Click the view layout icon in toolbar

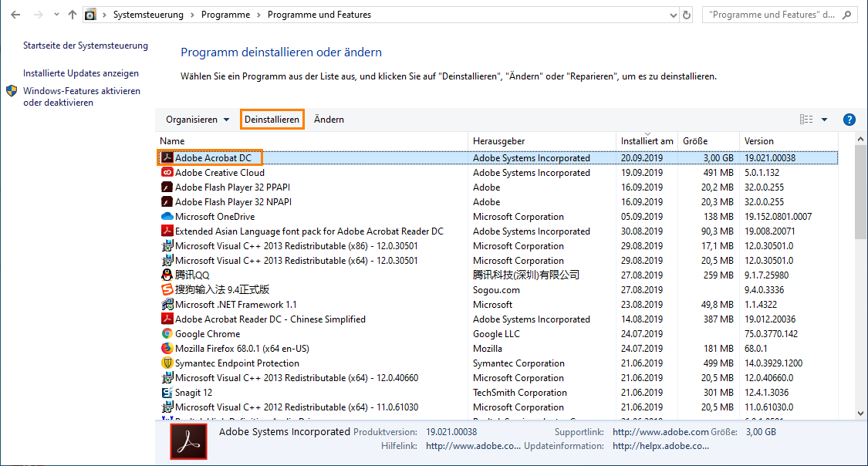coord(806,120)
